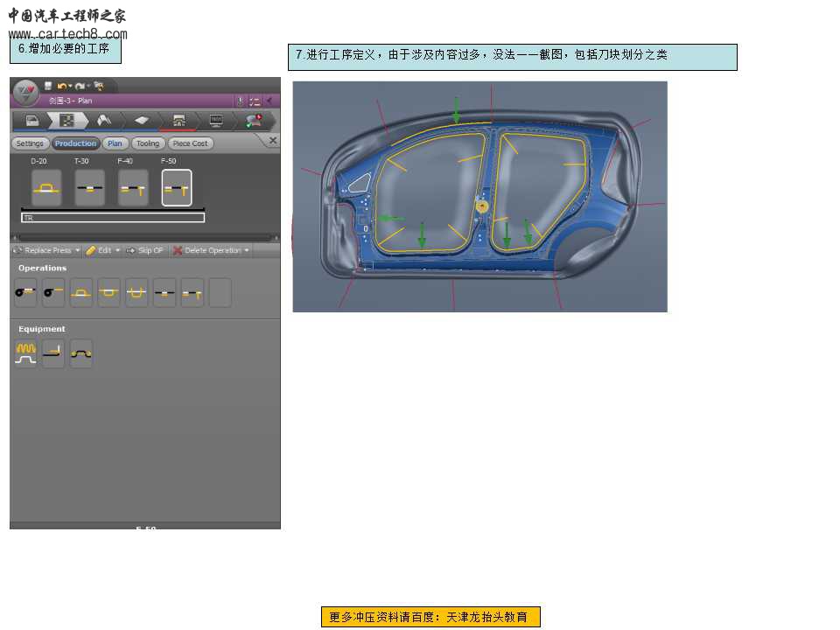This screenshot has width=840, height=630.
Task: Add the drawing operation icon under Operations
Action: 81,292
